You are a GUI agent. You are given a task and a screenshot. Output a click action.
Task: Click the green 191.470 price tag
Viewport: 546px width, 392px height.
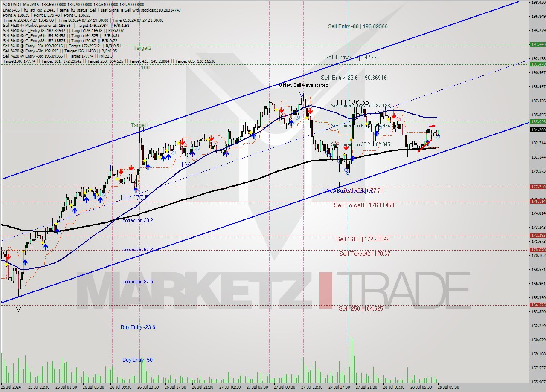coord(537,64)
